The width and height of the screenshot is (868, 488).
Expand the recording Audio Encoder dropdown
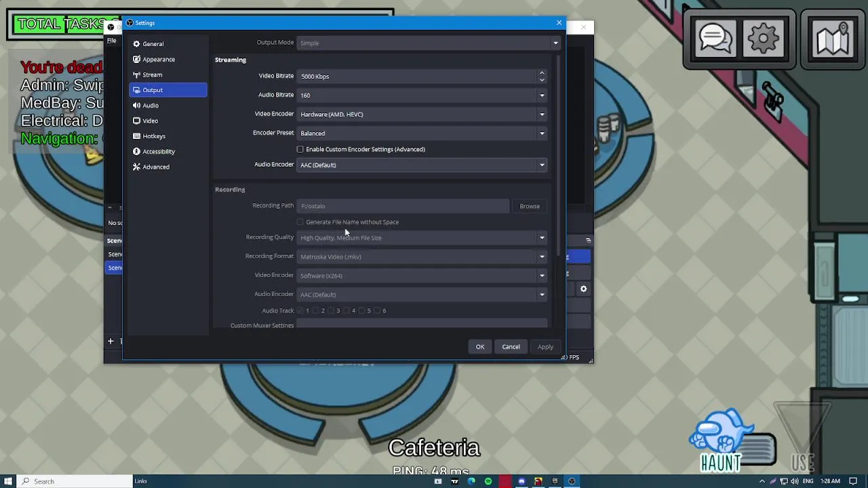[x=422, y=295]
